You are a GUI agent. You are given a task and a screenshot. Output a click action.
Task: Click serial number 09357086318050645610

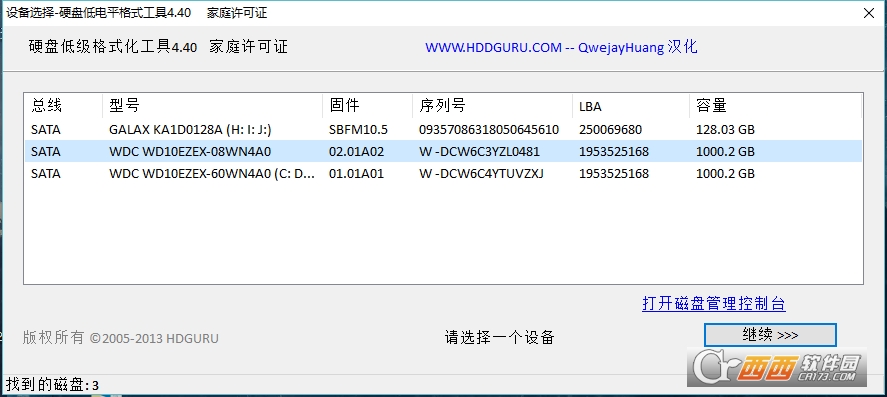[489, 130]
